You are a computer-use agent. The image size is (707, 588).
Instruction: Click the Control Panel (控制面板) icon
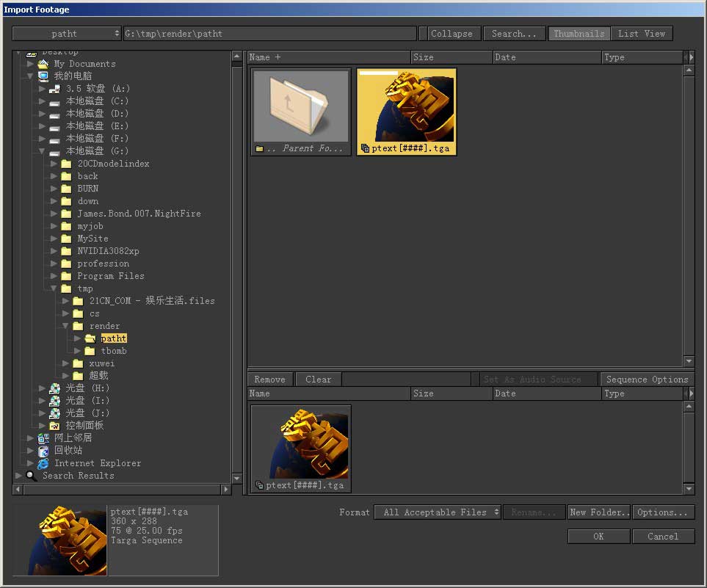pyautogui.click(x=54, y=426)
